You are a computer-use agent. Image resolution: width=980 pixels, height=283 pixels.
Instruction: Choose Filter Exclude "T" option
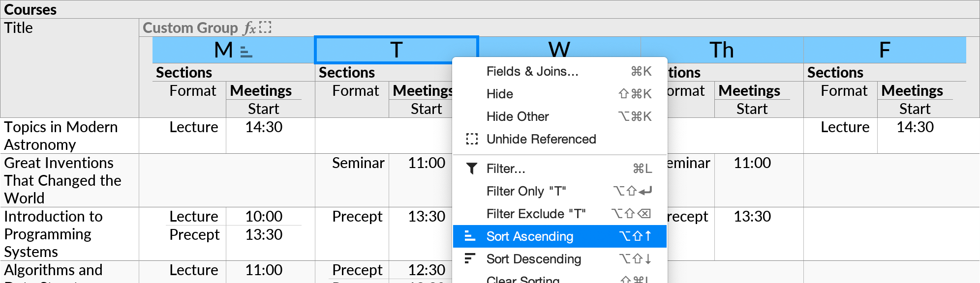(535, 213)
